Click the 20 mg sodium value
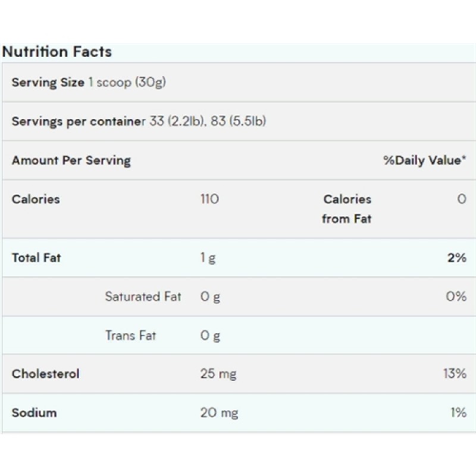The image size is (476, 476). pos(219,413)
